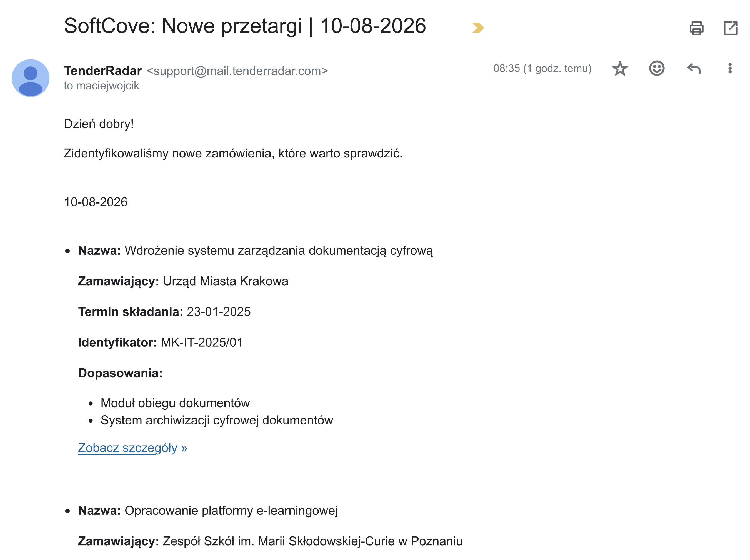Click 'System archiwizacji cyfrowej dokumentów' list item

[x=217, y=420]
